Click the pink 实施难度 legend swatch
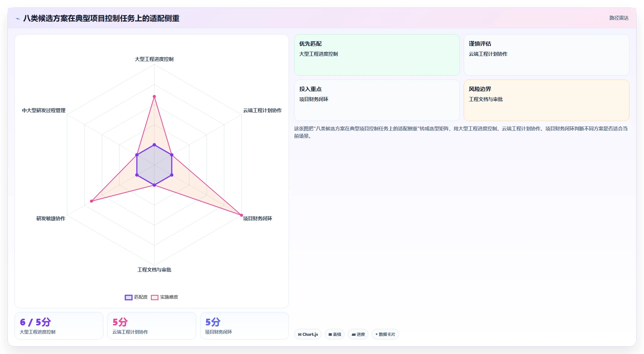Screen dimensions: 644x354 click(x=155, y=297)
